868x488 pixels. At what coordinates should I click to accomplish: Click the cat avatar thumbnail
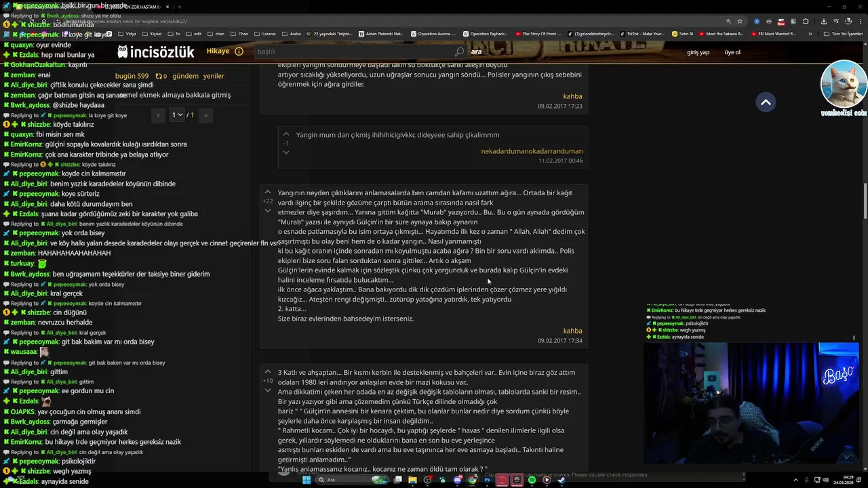point(843,85)
